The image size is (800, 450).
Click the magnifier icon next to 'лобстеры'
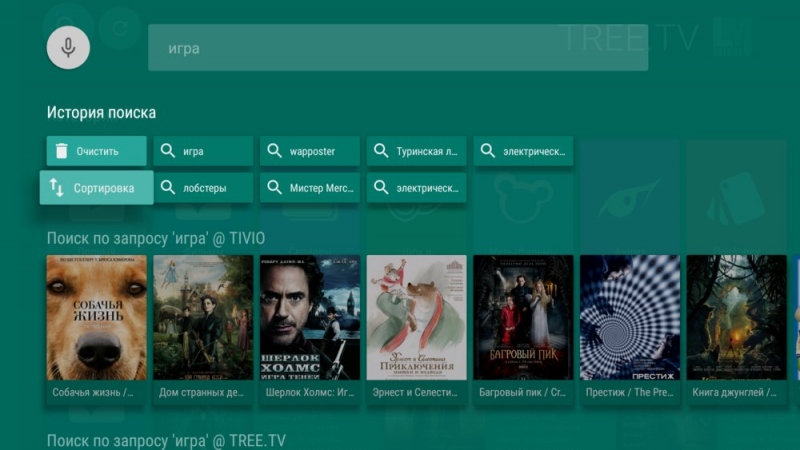(x=168, y=187)
